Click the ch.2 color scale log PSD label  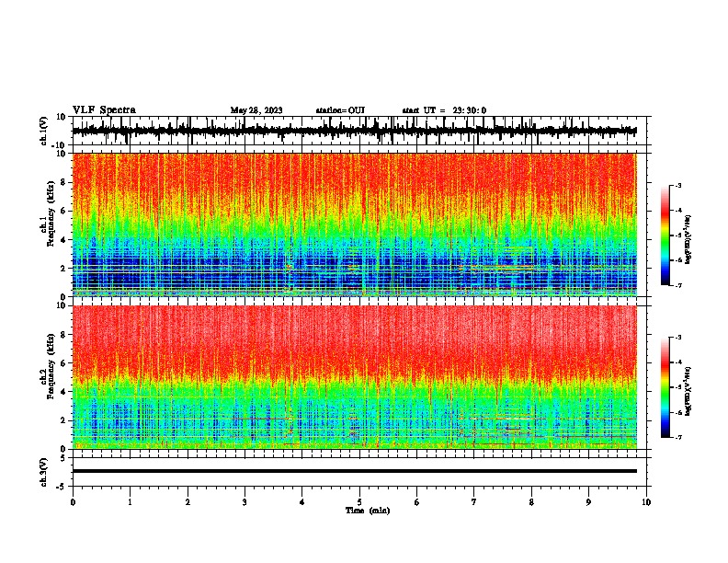pos(688,391)
